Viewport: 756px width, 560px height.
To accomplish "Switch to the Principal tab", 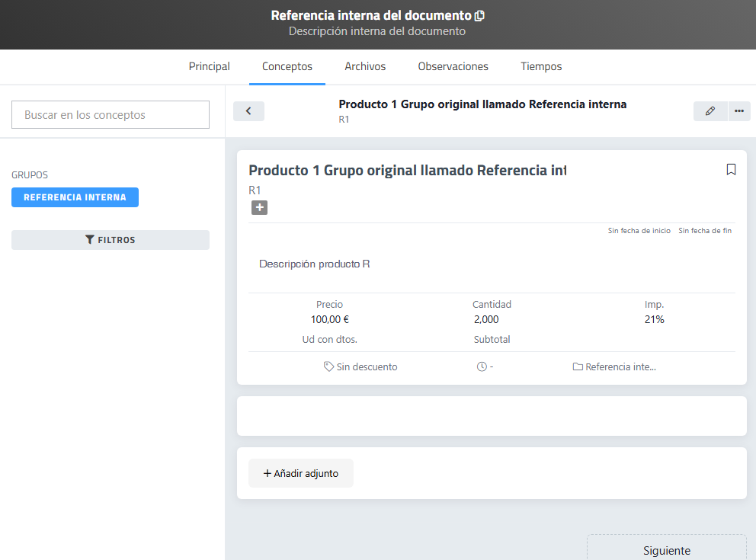I will pyautogui.click(x=210, y=66).
